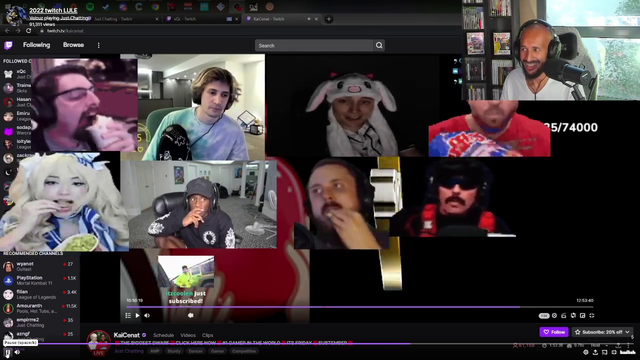Viewport: 640px width, 360px height.
Task: Open the KaiCenat channel name link
Action: [127, 335]
